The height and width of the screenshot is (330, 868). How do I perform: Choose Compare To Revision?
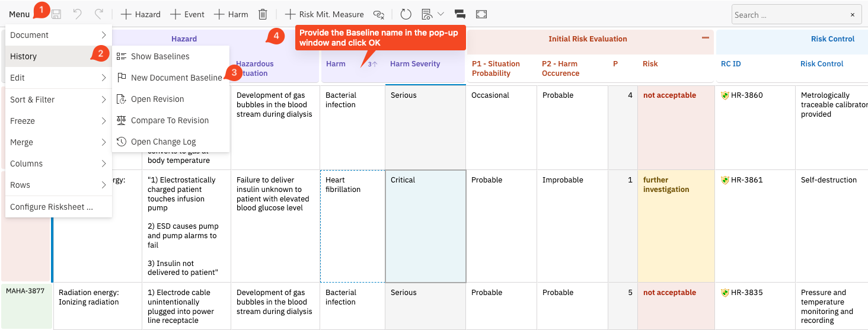(x=171, y=120)
